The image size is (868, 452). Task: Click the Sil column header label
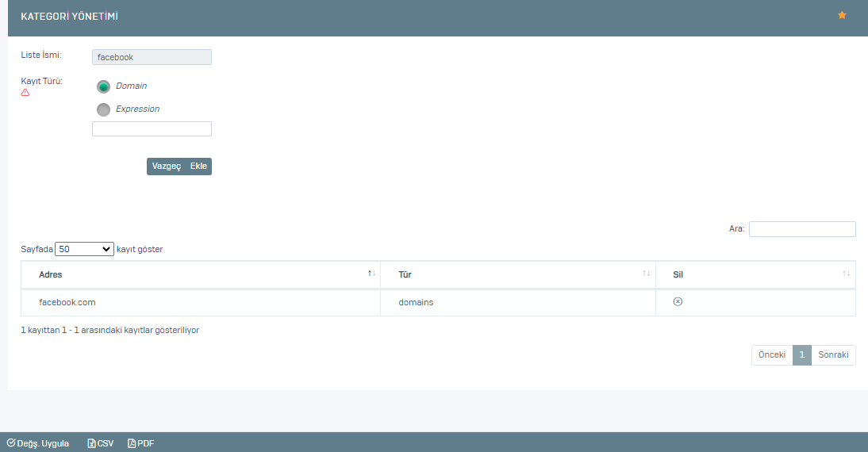point(678,274)
